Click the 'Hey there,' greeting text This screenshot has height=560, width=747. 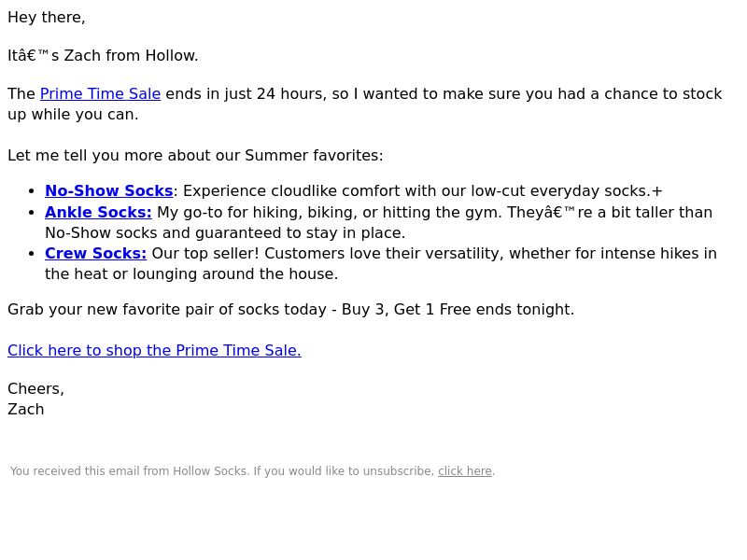click(x=46, y=18)
